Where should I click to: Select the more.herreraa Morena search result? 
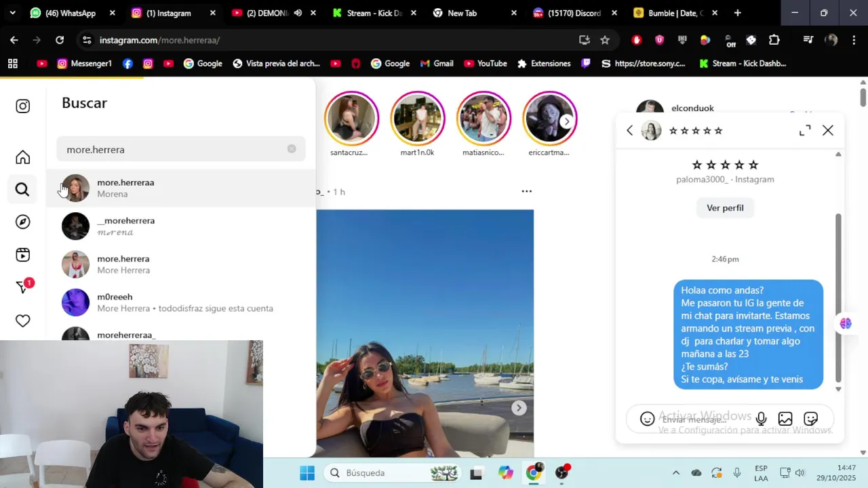181,188
